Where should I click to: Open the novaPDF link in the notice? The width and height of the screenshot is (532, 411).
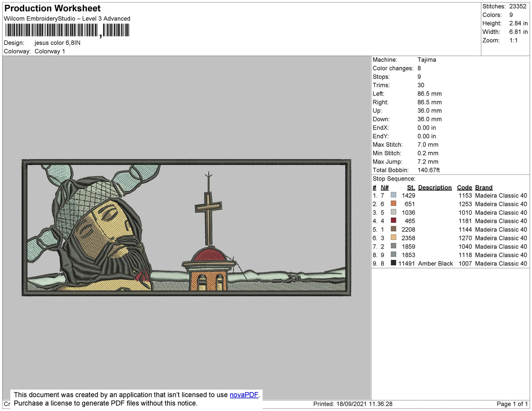244,395
